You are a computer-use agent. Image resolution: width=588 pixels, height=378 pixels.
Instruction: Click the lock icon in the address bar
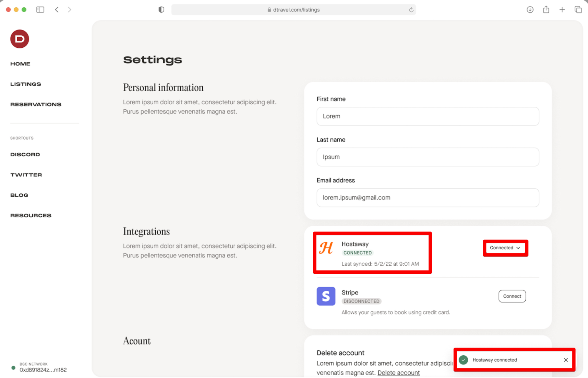269,10
